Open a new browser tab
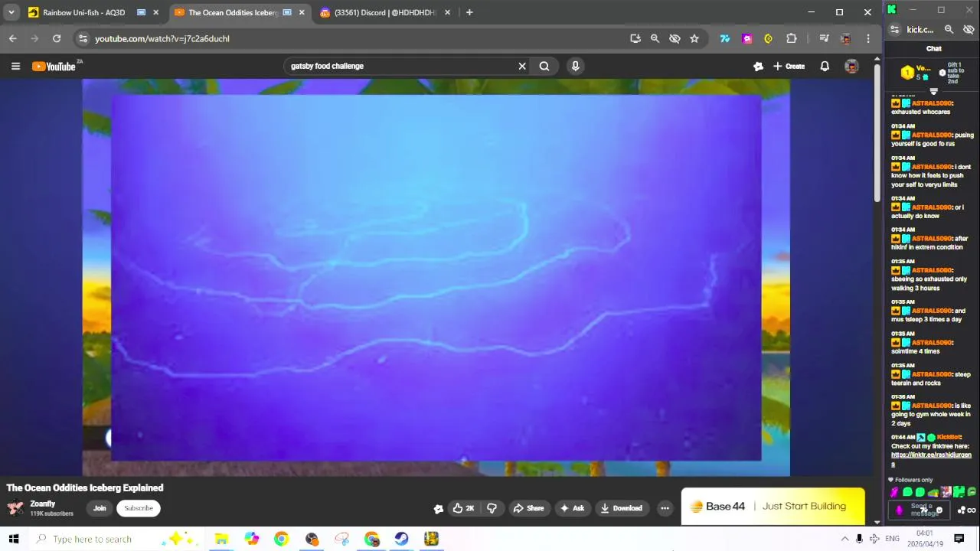 pyautogui.click(x=469, y=12)
